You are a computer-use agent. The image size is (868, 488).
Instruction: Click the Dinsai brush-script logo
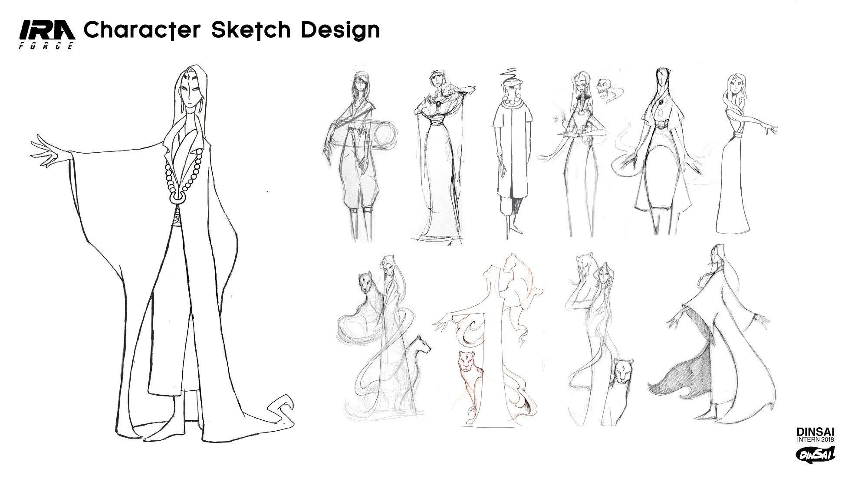tap(815, 454)
